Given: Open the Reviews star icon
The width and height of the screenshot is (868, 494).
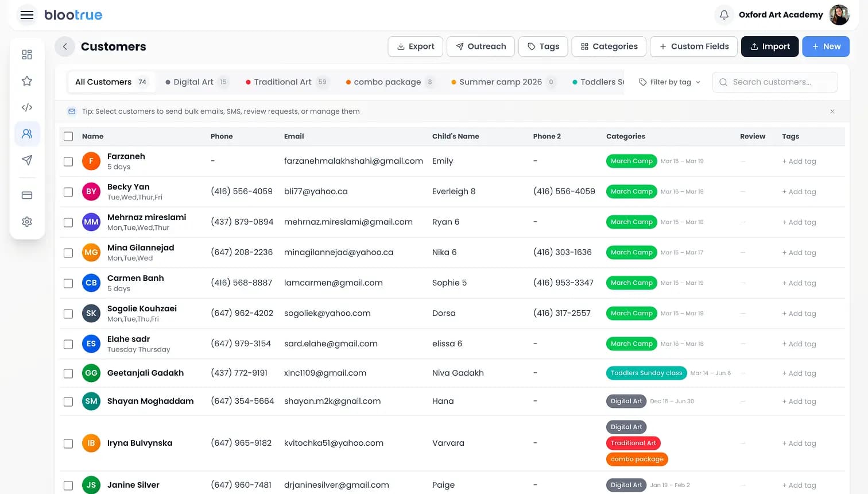Looking at the screenshot, I should pyautogui.click(x=26, y=80).
